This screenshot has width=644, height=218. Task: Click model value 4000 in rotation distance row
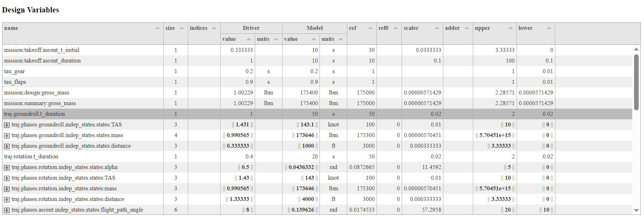(308, 199)
